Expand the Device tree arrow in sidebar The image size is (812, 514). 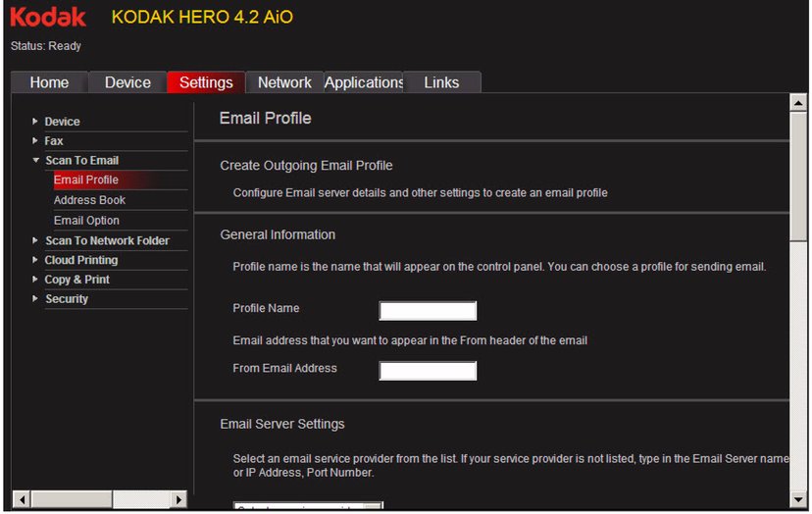tap(35, 122)
